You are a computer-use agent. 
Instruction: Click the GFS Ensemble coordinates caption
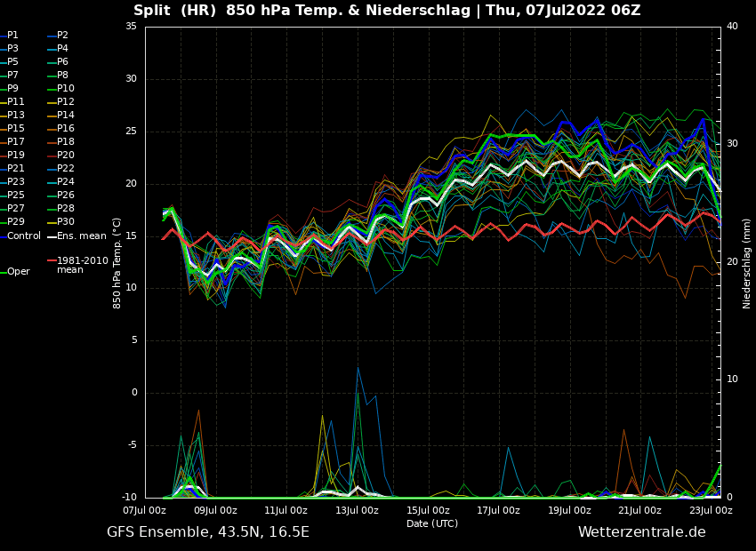pyautogui.click(x=208, y=532)
